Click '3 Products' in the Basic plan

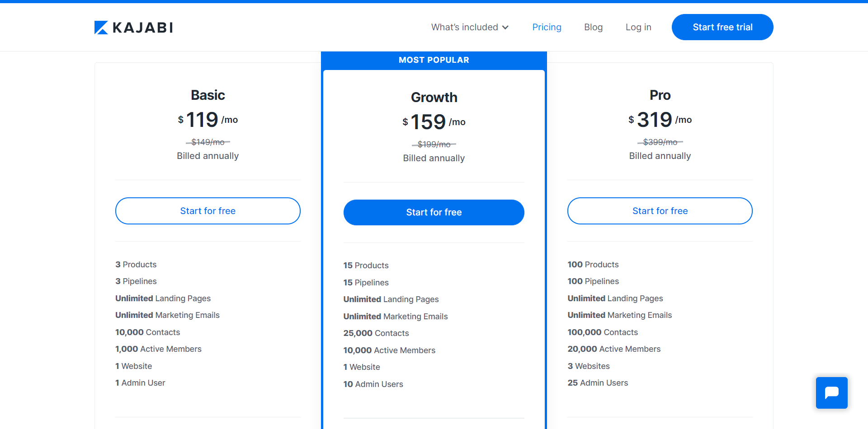[x=136, y=265]
